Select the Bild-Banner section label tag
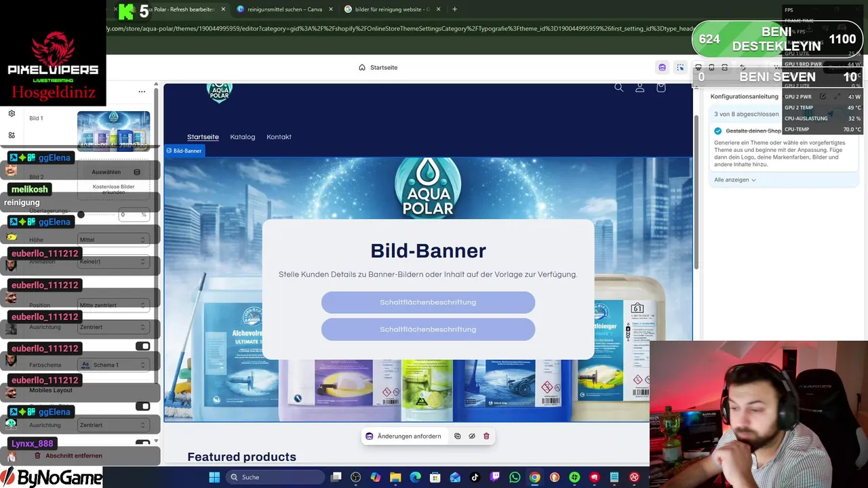 coord(184,150)
